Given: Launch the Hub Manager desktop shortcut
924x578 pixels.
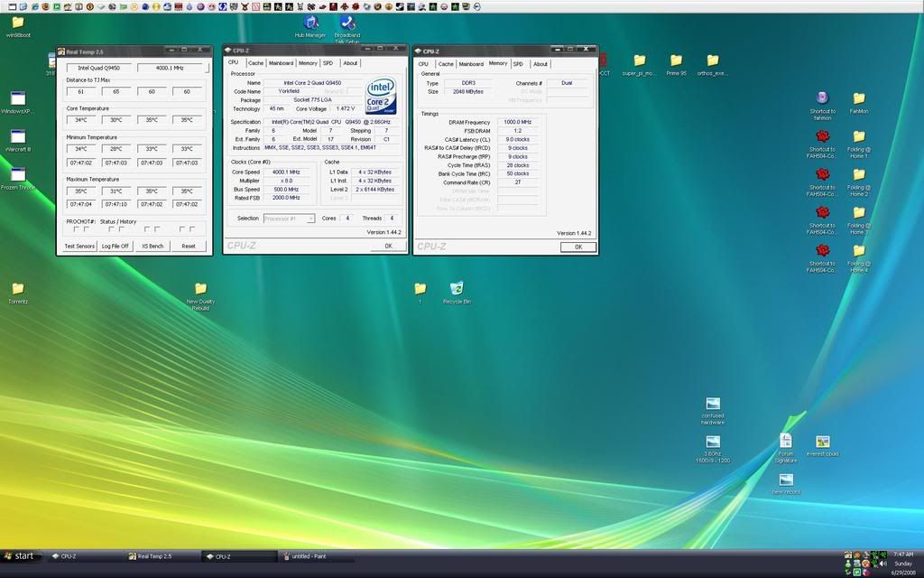Looking at the screenshot, I should coord(310,26).
